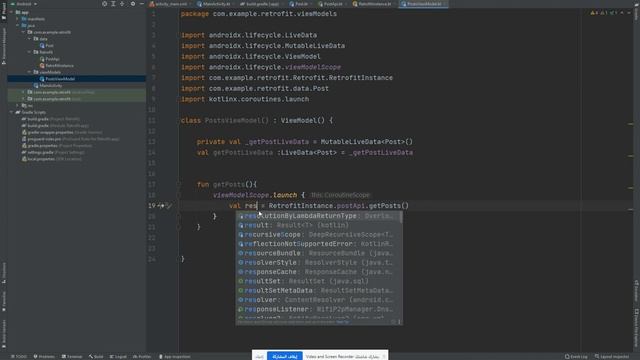Collapse the viewModels package
Screen dimensions: 640x360
click(x=29, y=72)
